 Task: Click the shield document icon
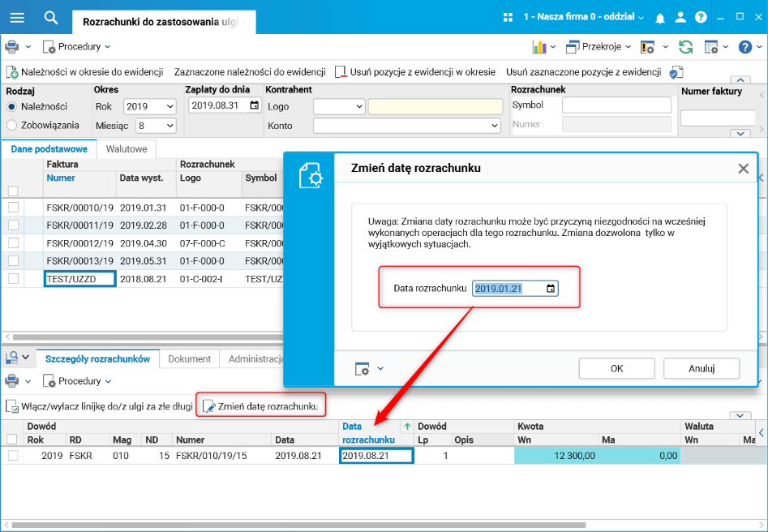click(x=676, y=72)
